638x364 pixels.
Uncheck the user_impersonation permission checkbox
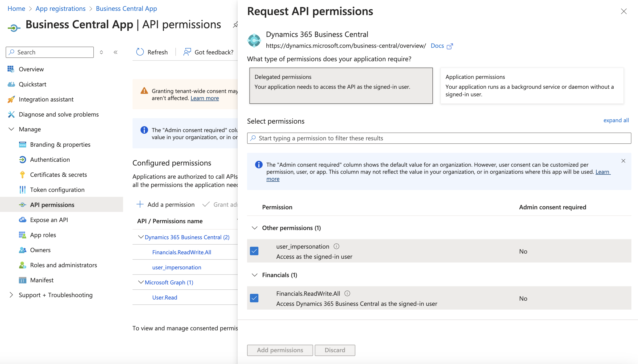[x=254, y=251]
